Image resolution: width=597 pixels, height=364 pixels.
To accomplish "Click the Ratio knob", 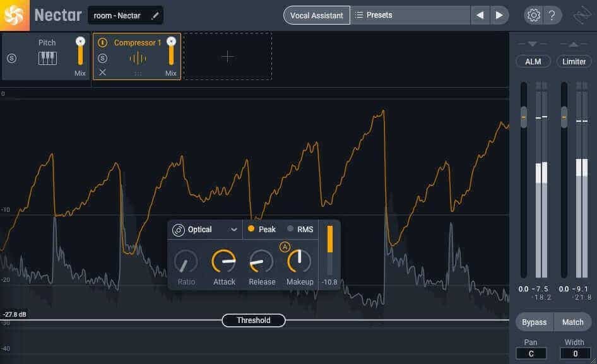I will (x=186, y=262).
